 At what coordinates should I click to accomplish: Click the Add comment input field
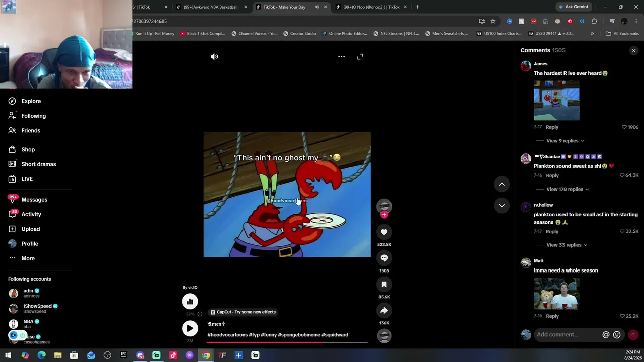tap(568, 335)
